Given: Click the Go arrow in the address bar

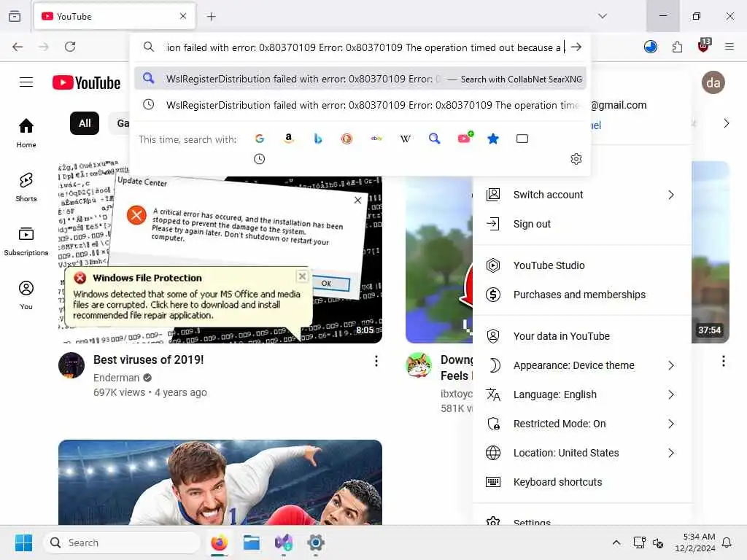Looking at the screenshot, I should (x=576, y=47).
